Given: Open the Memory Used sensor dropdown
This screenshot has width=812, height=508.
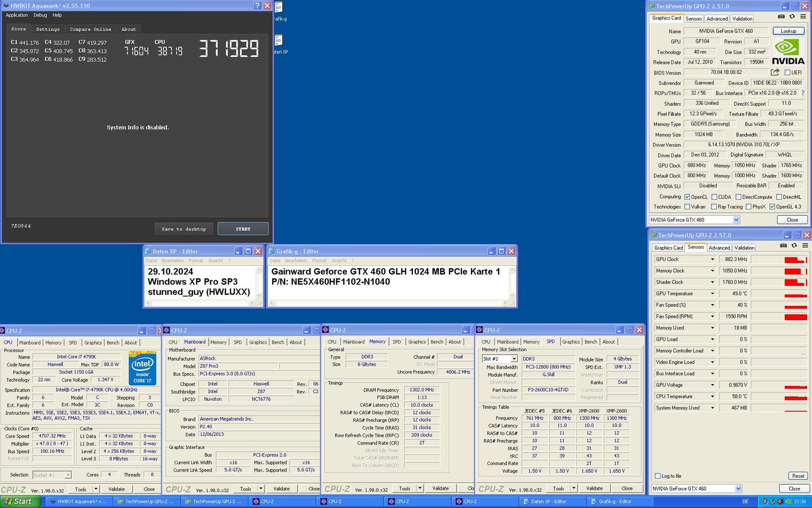Looking at the screenshot, I should tap(712, 328).
